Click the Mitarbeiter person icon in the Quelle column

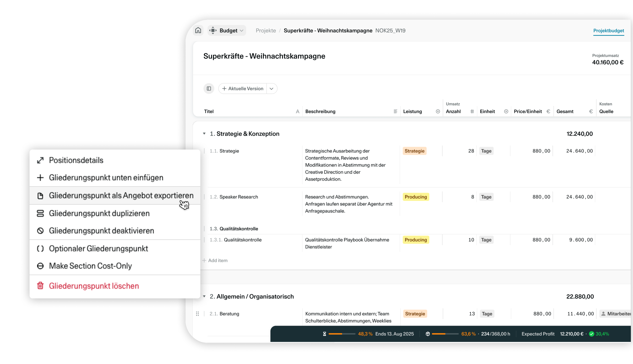(603, 313)
